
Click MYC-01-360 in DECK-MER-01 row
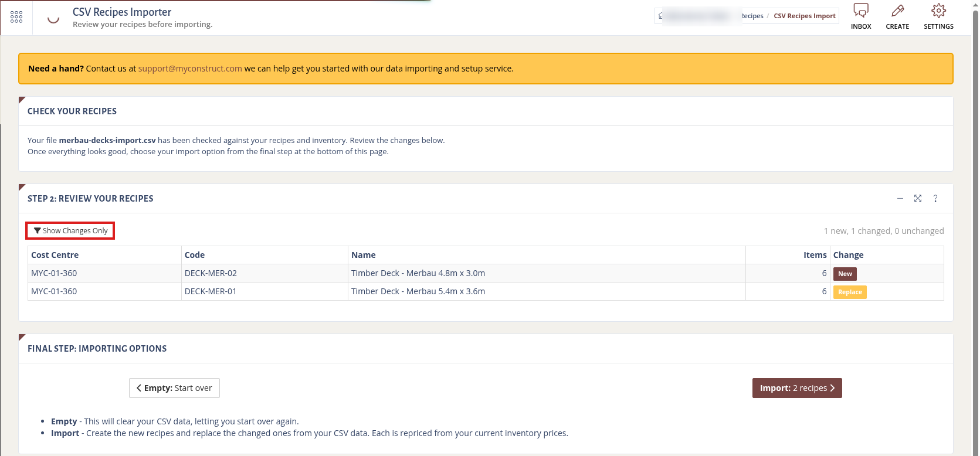pos(54,291)
